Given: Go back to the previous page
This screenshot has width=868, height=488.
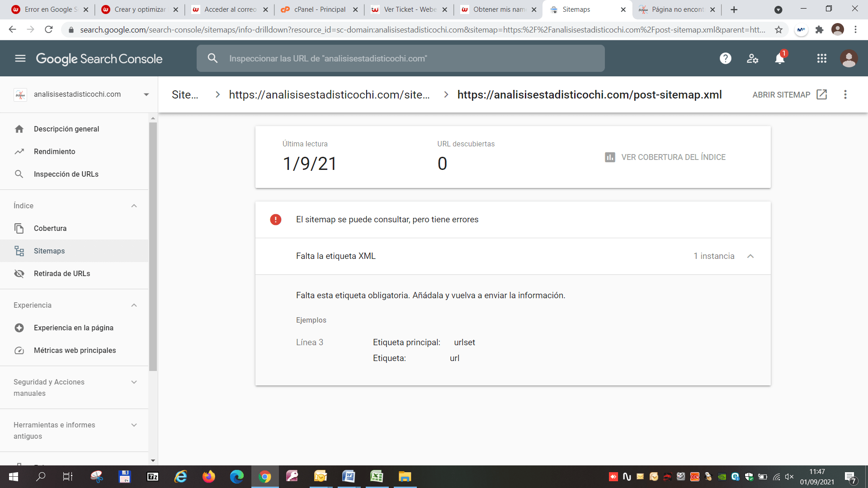Looking at the screenshot, I should coord(12,30).
